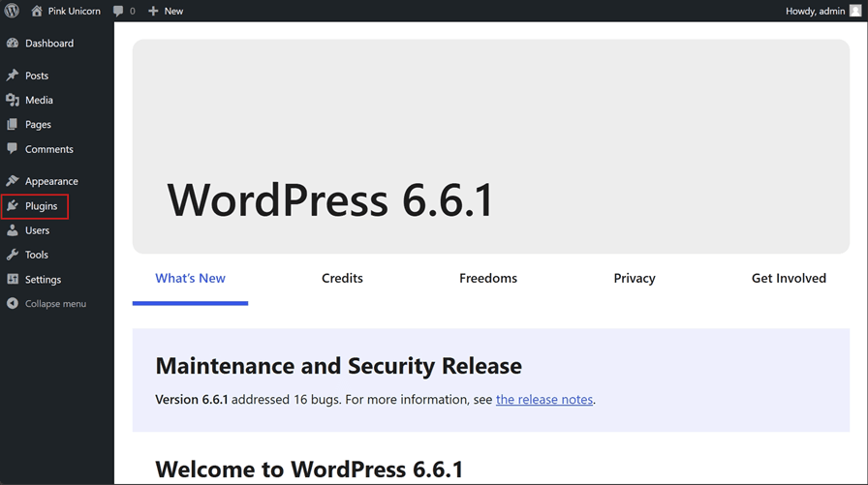The image size is (868, 485).
Task: Click the Maintenance and Security Release heading
Action: point(338,366)
